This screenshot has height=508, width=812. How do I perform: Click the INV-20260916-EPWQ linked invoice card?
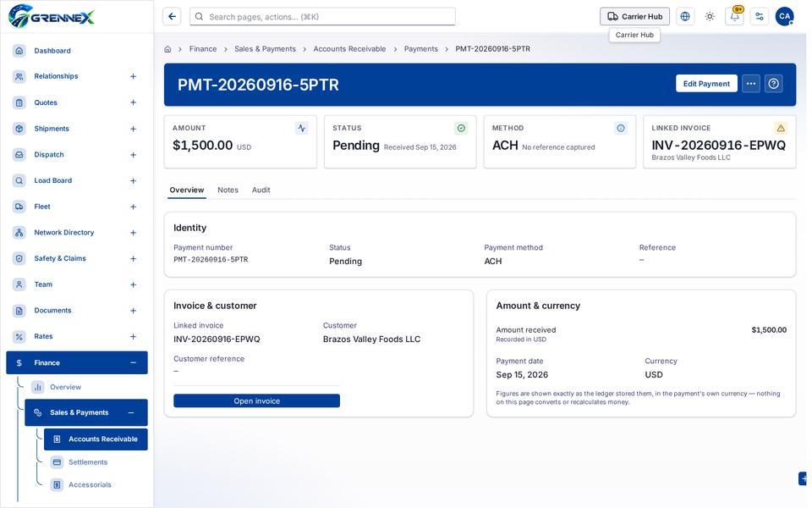719,142
